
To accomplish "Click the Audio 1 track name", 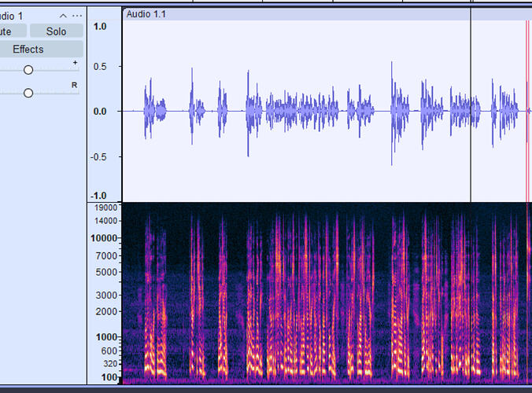I will [x=12, y=16].
